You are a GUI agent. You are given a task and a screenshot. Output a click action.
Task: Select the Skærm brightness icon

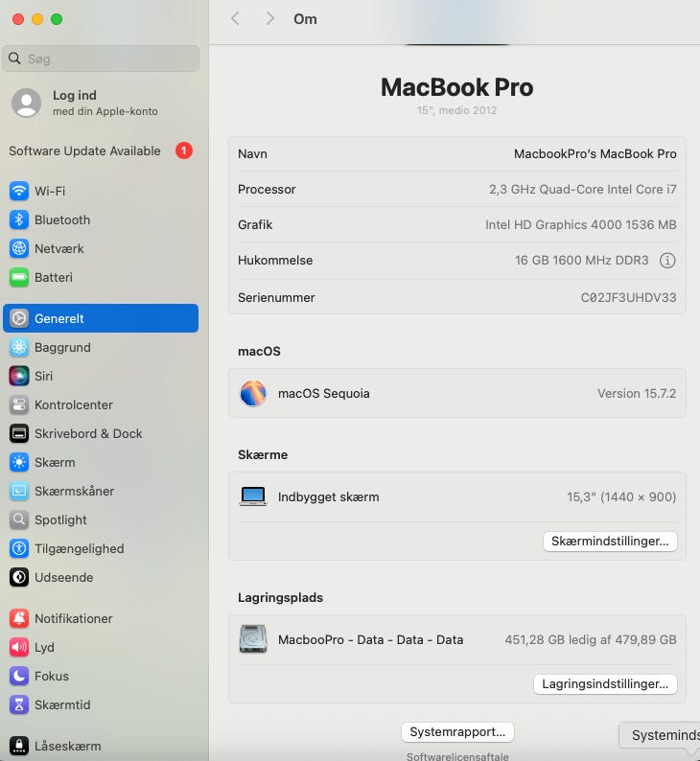(x=19, y=462)
